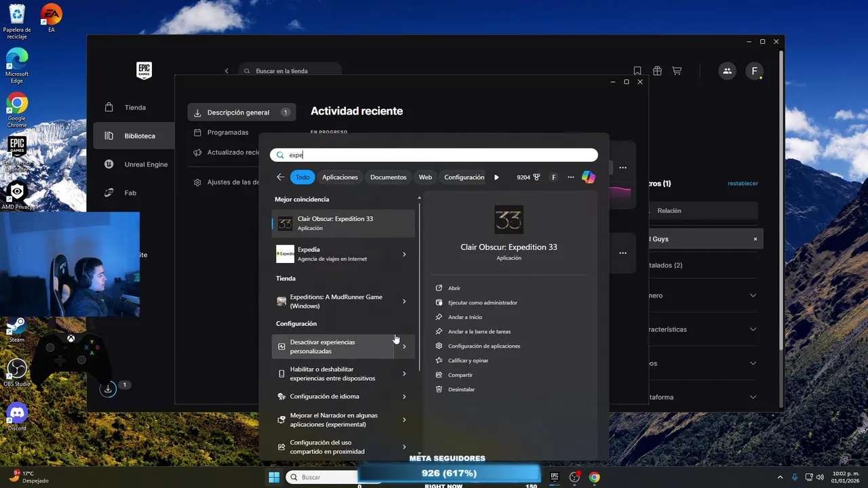Open the F profile avatar in Epic launcher
This screenshot has width=868, height=488.
[x=755, y=70]
